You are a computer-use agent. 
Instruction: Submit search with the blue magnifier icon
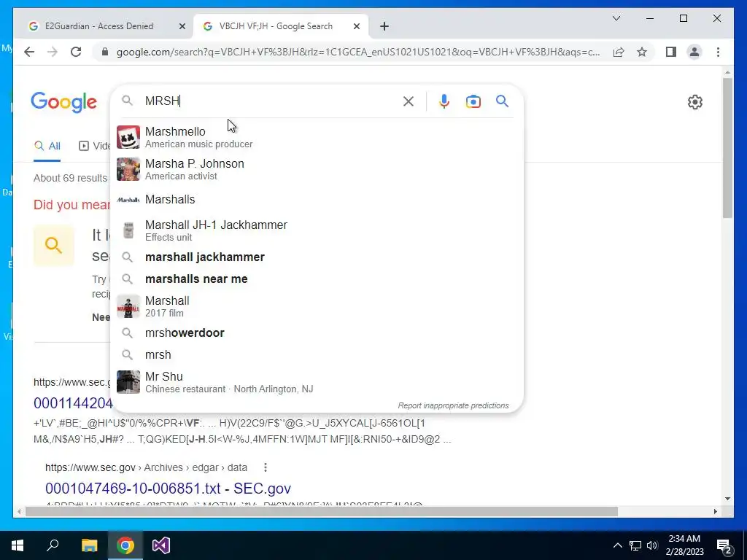point(502,101)
